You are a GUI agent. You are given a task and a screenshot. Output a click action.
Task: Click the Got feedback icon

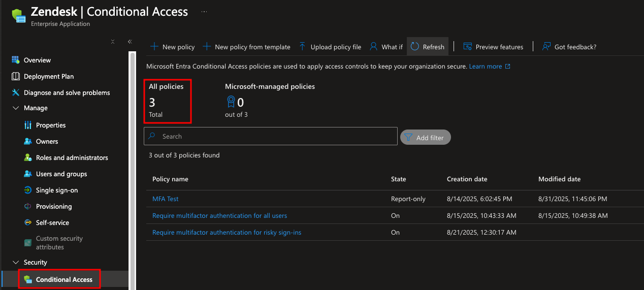(x=546, y=47)
